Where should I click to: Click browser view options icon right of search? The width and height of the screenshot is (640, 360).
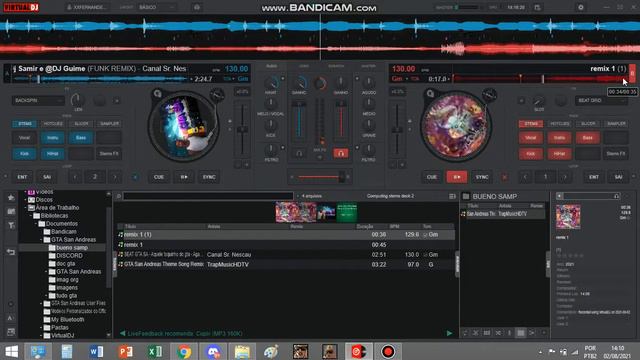point(452,196)
